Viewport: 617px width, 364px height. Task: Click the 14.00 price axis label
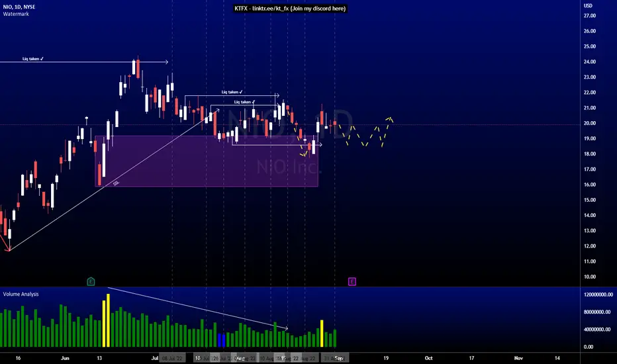(x=589, y=215)
